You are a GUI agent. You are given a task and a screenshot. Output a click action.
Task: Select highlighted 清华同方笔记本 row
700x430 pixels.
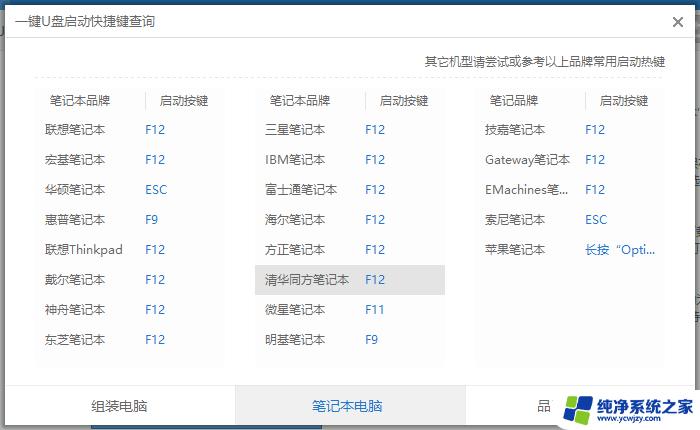tap(350, 280)
